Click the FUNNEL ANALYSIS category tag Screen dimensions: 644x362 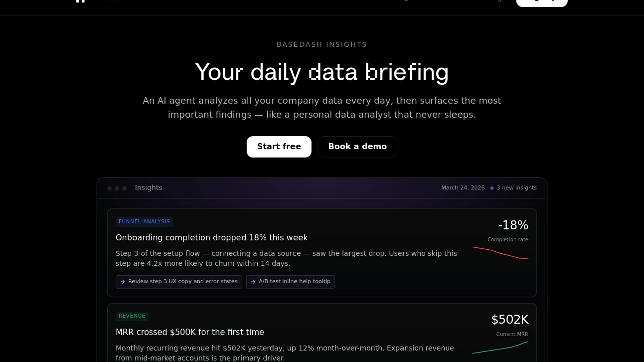144,222
